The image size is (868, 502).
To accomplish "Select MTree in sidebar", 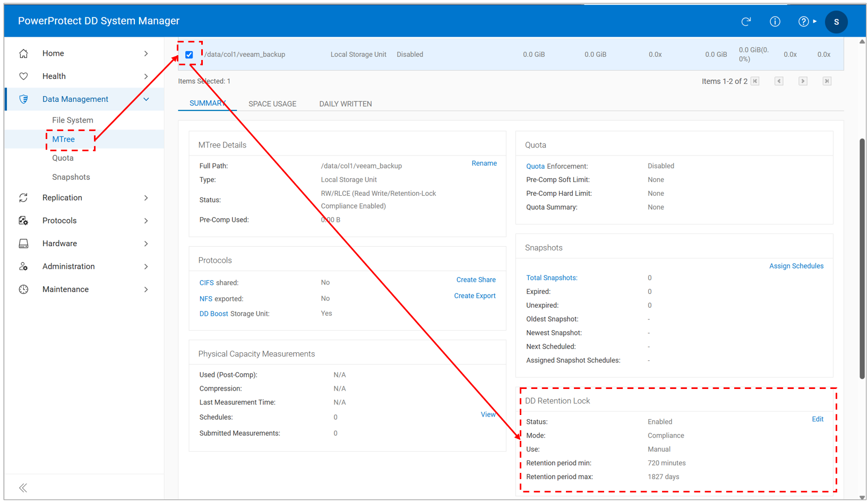I will (63, 140).
